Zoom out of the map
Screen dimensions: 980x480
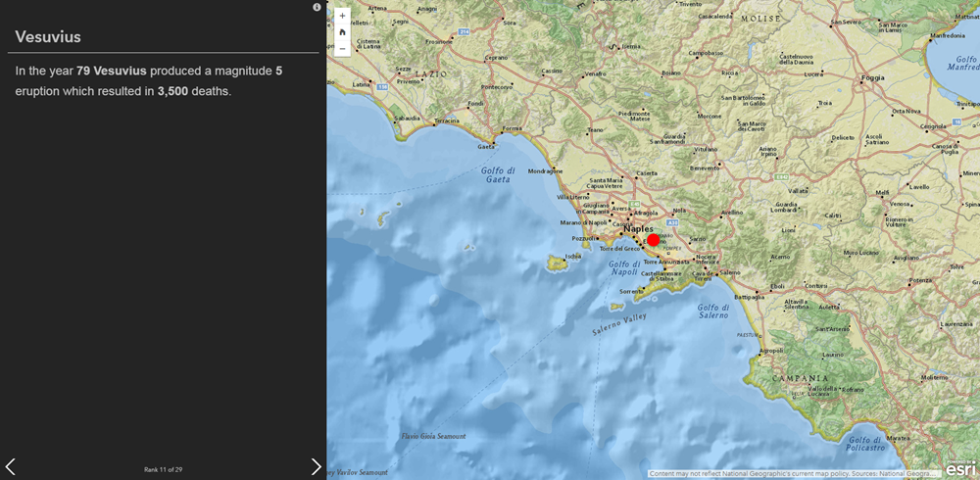coord(342,49)
